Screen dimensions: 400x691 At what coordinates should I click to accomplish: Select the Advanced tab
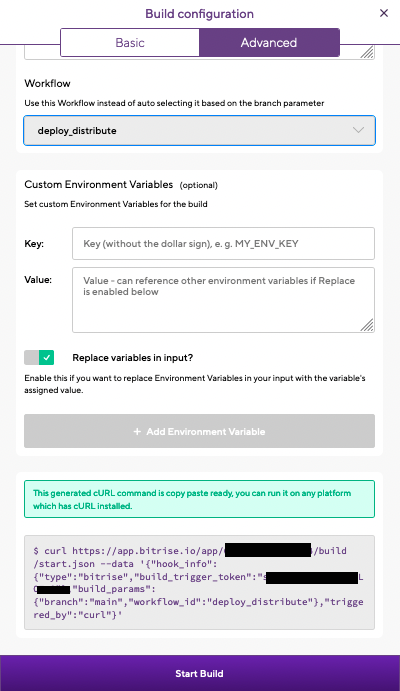(269, 43)
